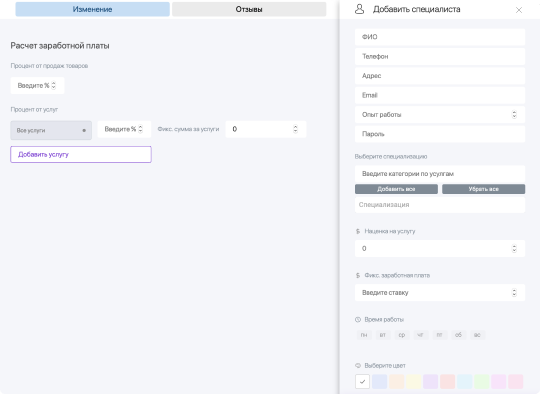The width and height of the screenshot is (541, 394).
Task: Select the white color swatch with checkmark
Action: 362,382
